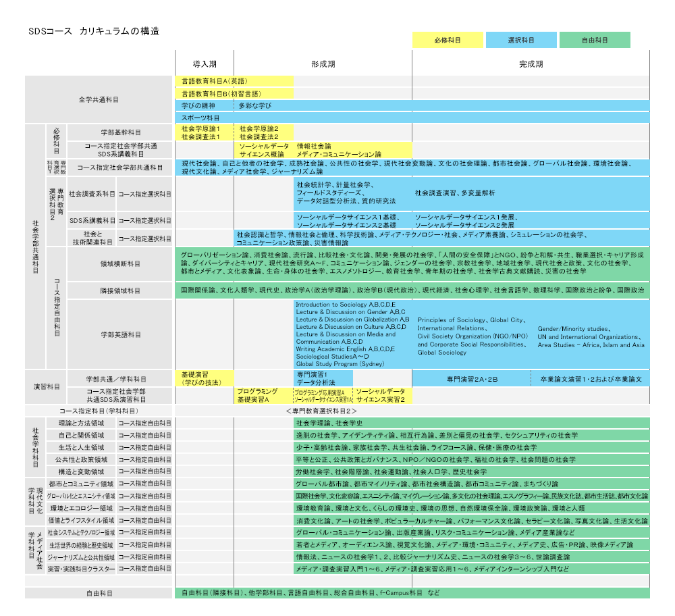
Task: Click the 社会学理論、社会学史 row
Action: [x=472, y=423]
